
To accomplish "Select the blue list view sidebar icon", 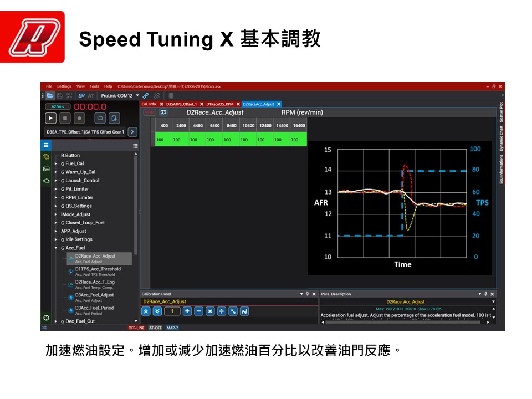I will coord(46,145).
